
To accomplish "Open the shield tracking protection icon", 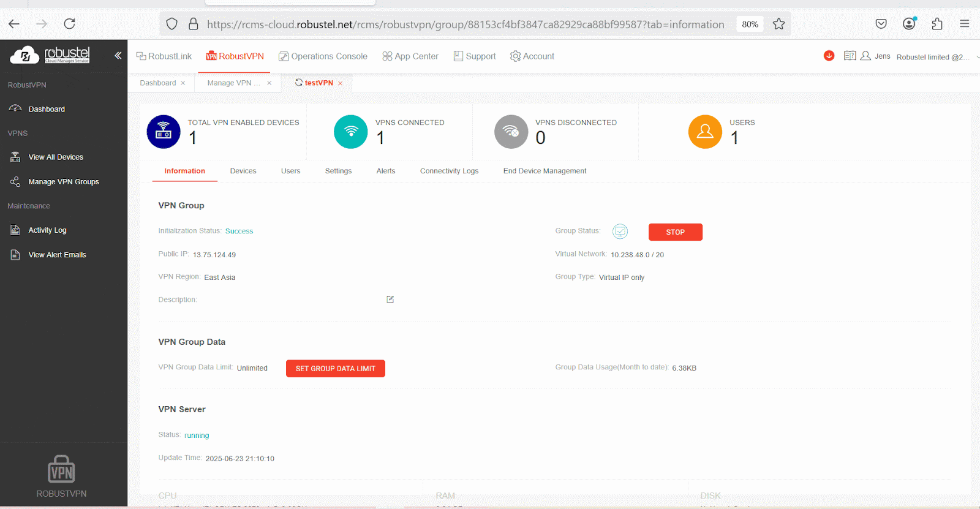I will click(172, 24).
